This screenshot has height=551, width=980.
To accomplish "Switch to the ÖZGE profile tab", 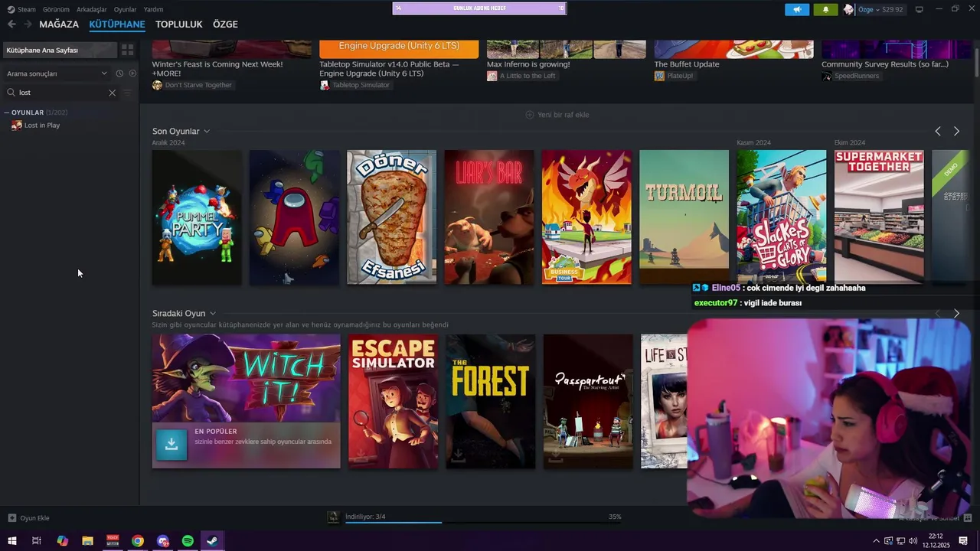I will [225, 24].
